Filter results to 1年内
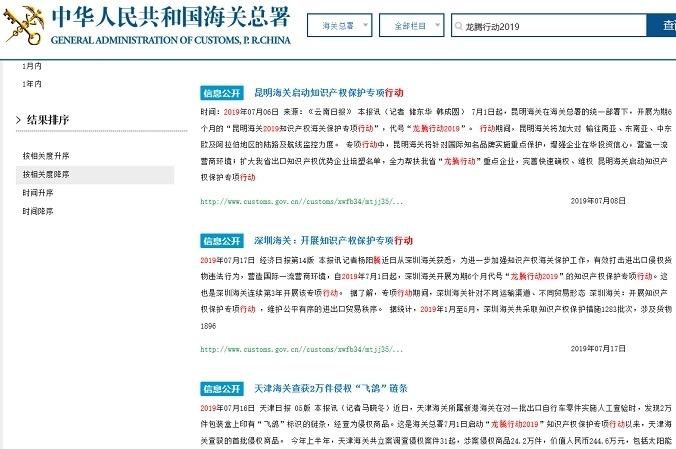Image resolution: width=676 pixels, height=449 pixels. click(32, 84)
